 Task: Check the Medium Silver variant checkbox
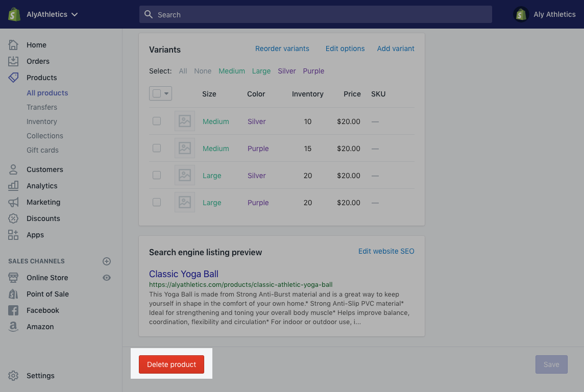[x=157, y=121]
